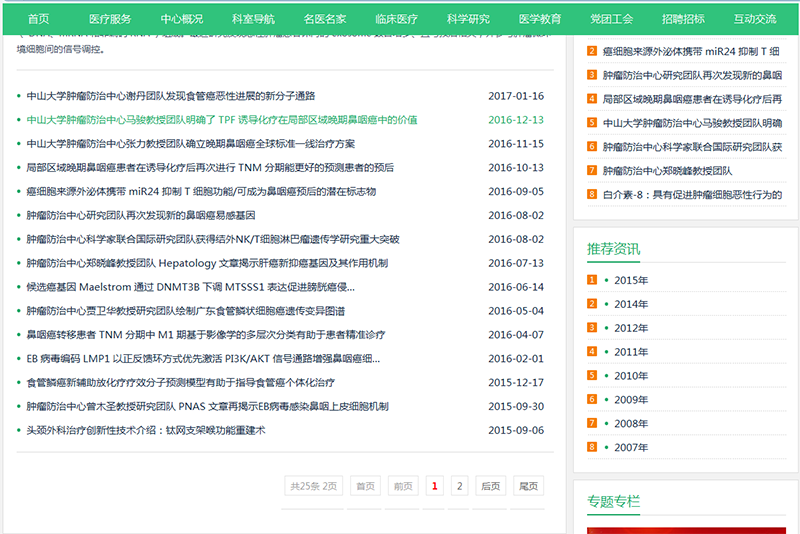Click the 后页 next page button
This screenshot has height=534, width=800.
tap(491, 486)
